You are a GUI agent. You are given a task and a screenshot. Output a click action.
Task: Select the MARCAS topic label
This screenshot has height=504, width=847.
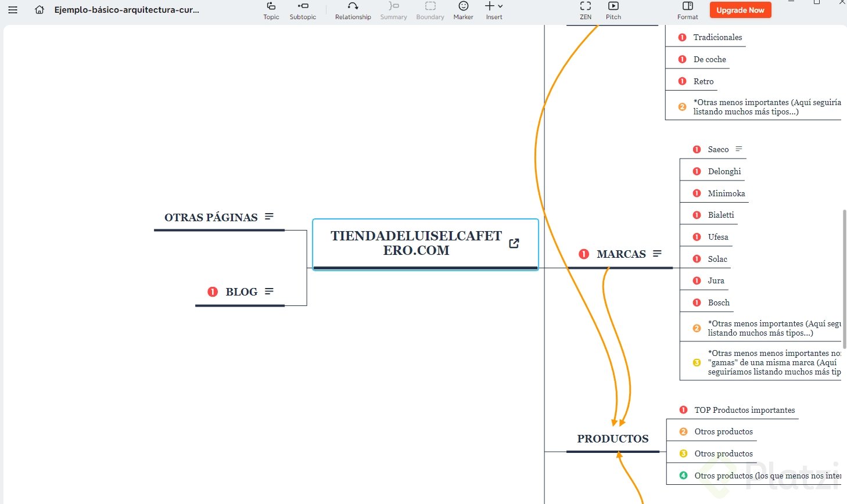(x=621, y=254)
